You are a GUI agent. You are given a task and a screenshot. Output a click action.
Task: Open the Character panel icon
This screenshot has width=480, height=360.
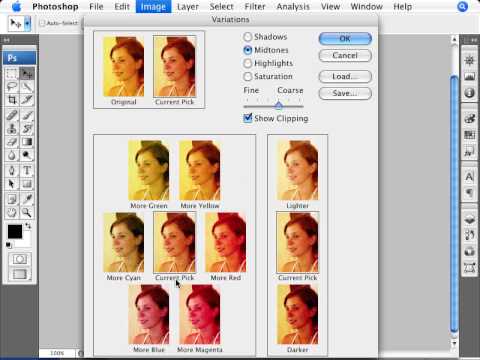[469, 176]
